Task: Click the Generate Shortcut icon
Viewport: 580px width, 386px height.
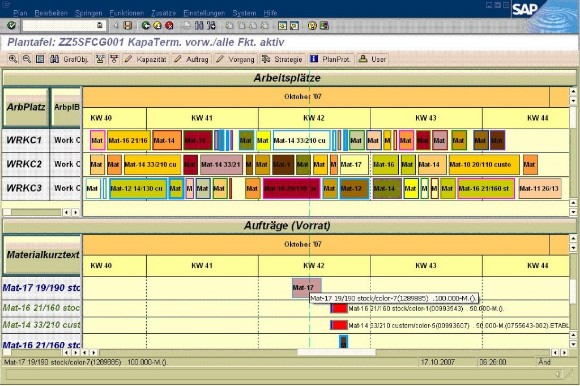Action: tap(294, 26)
